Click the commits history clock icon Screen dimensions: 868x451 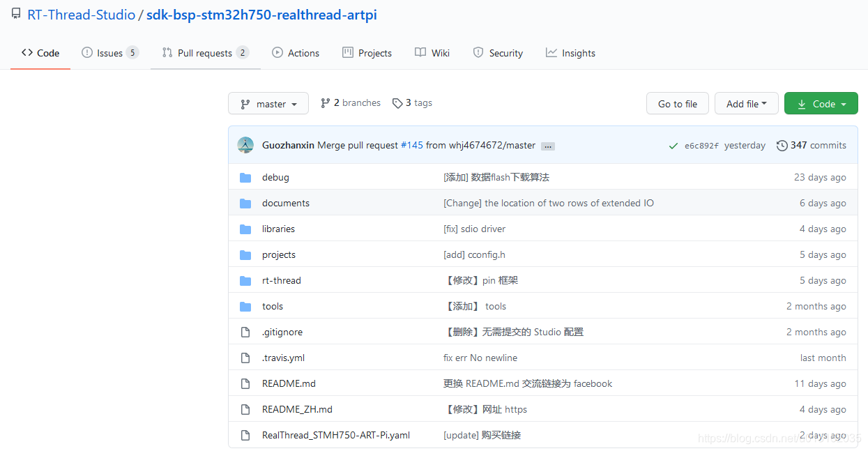coord(782,146)
